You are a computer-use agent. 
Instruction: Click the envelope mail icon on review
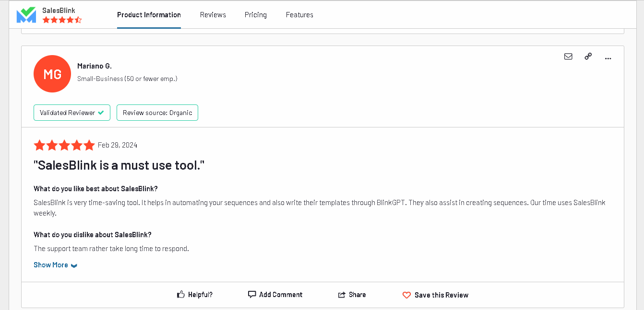point(568,57)
